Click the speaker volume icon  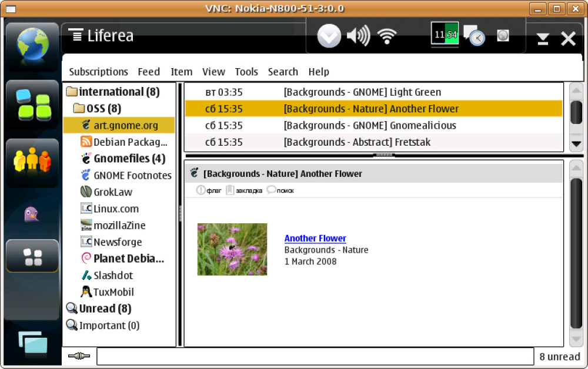(x=359, y=36)
